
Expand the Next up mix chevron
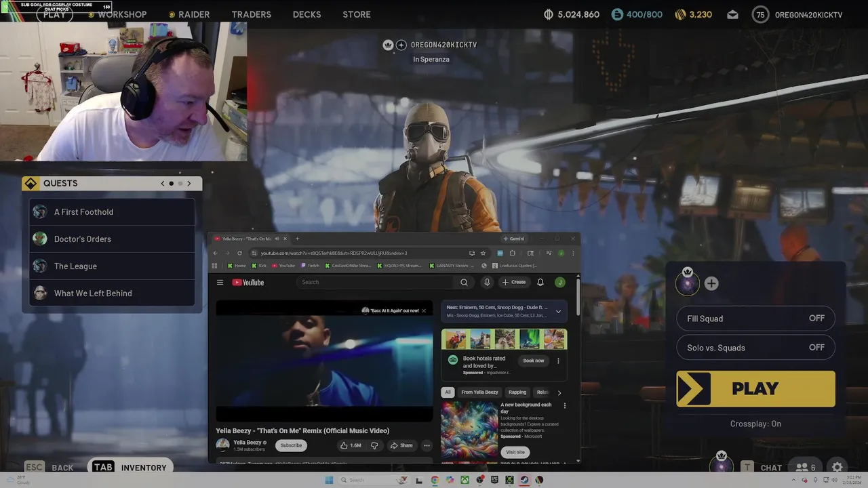(558, 311)
